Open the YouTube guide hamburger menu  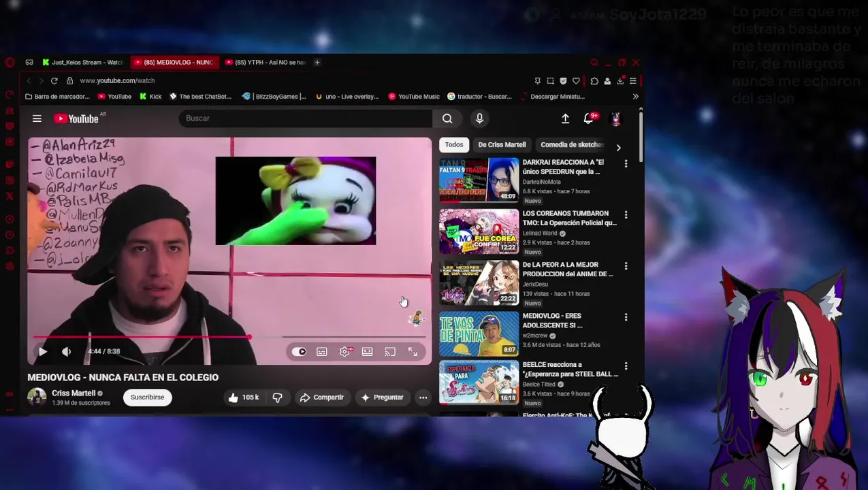tap(37, 118)
